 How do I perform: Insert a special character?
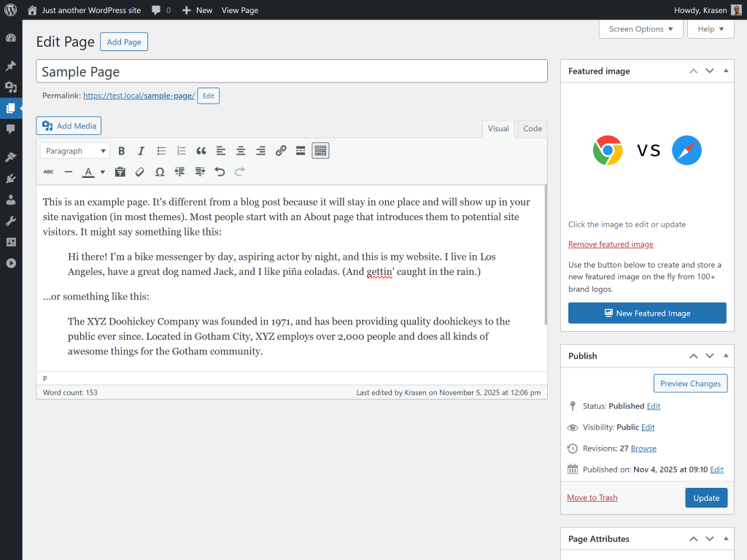click(x=159, y=172)
